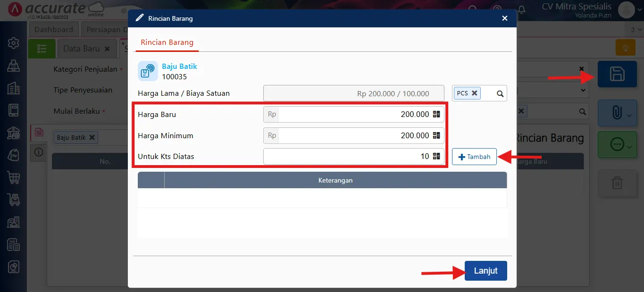
Task: Click calculator icon in Untuk Kts Diatas field
Action: point(436,157)
